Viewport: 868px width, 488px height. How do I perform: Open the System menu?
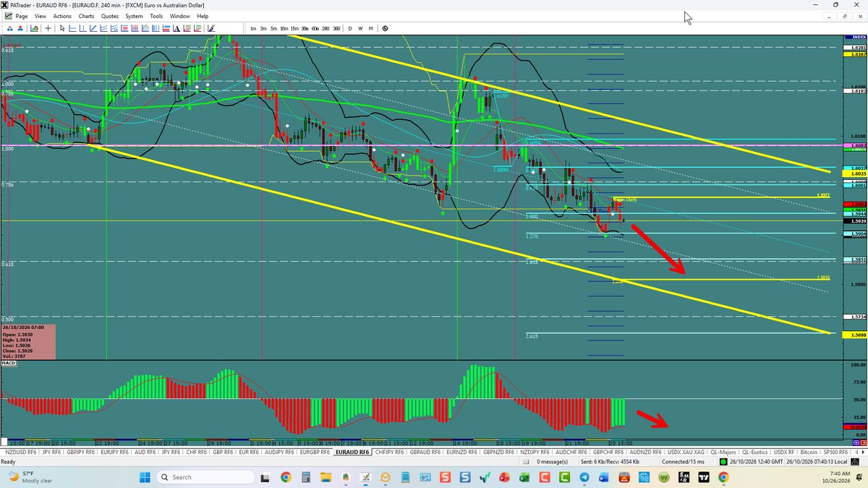[x=134, y=16]
